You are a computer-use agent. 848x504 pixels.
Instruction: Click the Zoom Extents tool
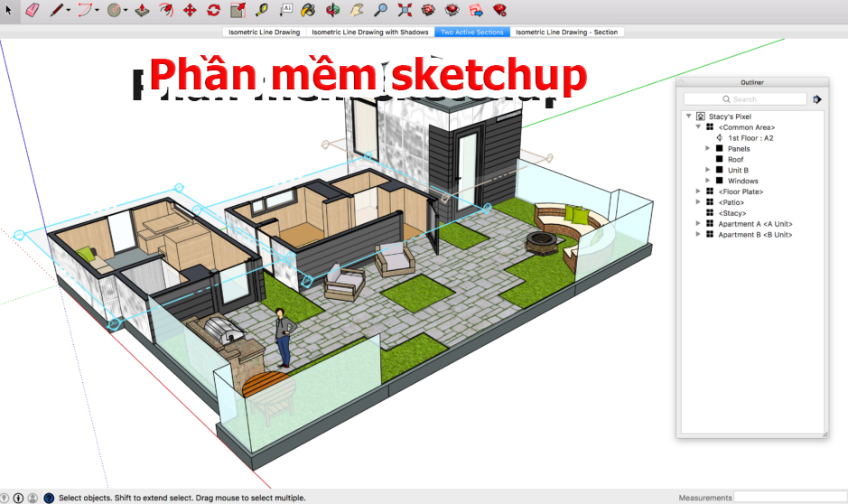[x=405, y=10]
